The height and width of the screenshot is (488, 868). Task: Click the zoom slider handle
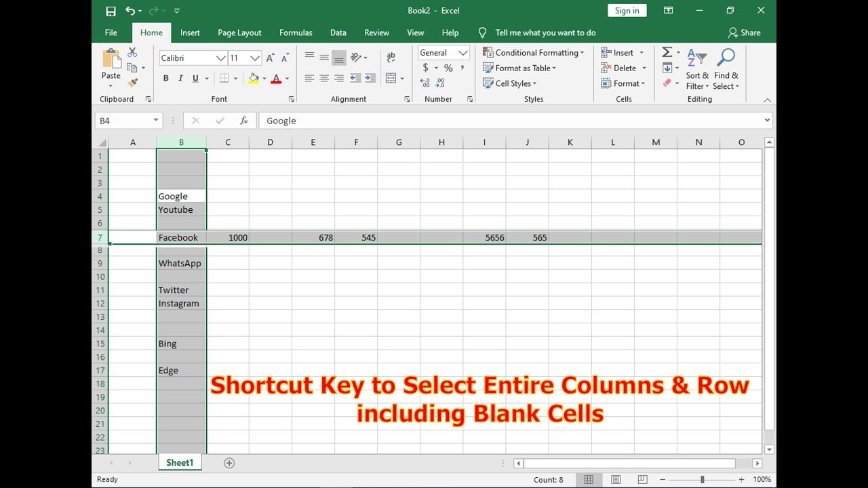702,479
